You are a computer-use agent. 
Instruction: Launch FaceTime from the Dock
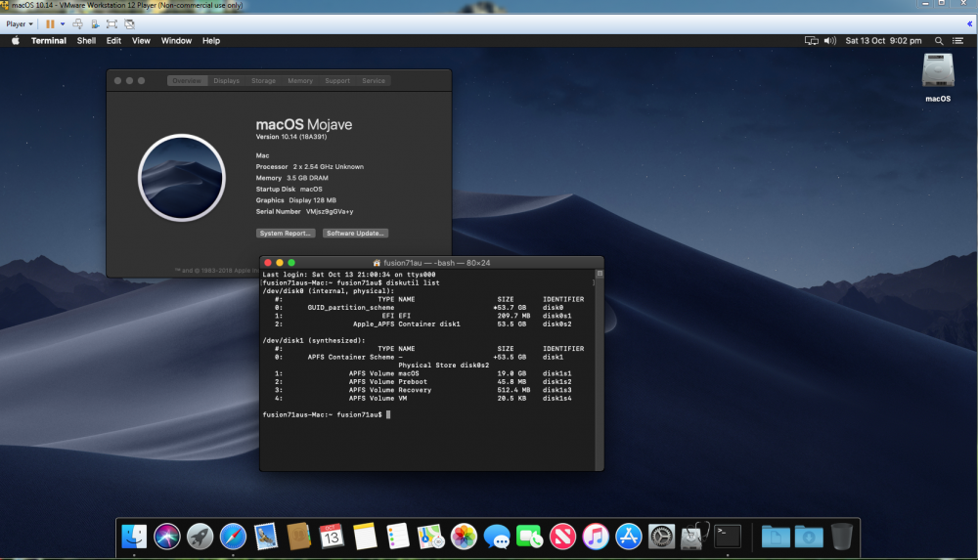[529, 537]
